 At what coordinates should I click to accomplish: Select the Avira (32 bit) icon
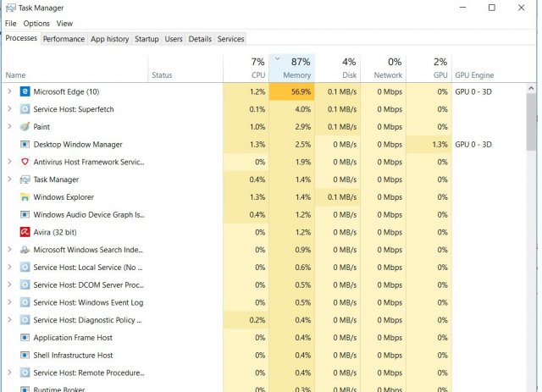click(25, 232)
